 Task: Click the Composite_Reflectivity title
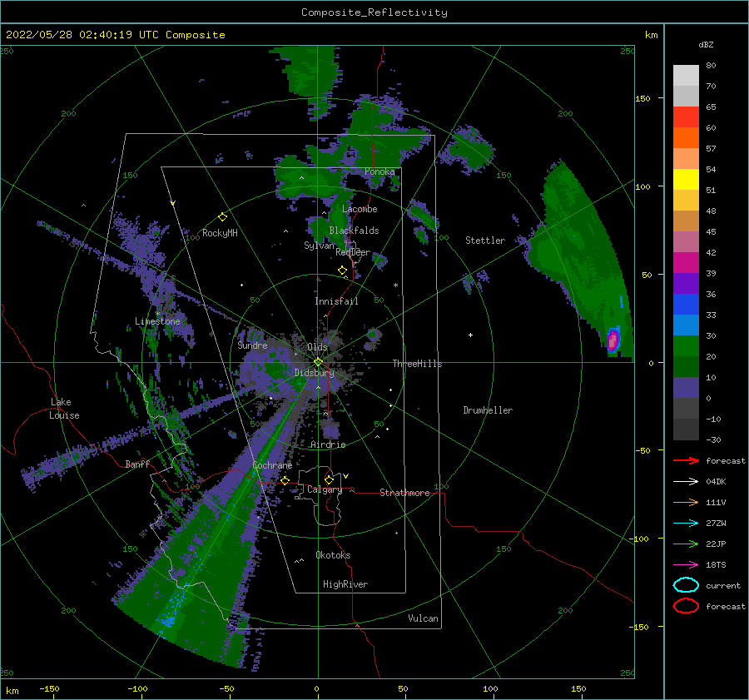click(x=374, y=12)
